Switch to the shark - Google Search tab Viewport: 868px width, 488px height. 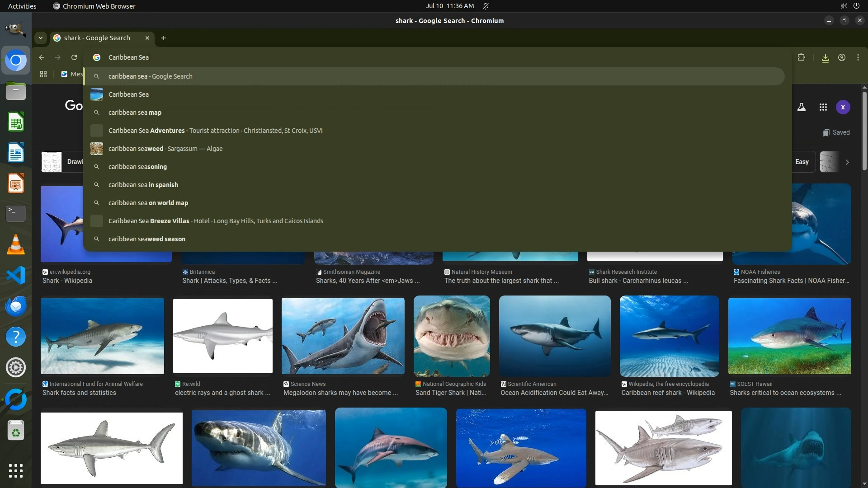pyautogui.click(x=97, y=38)
